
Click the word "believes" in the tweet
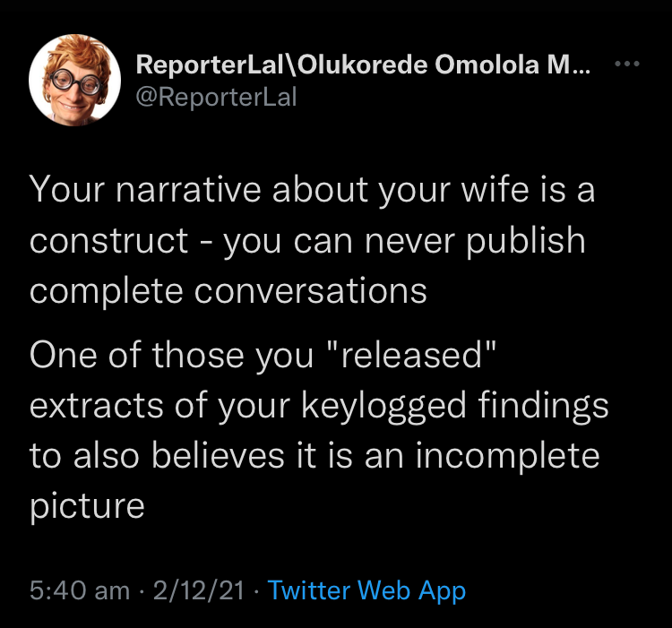point(208,456)
